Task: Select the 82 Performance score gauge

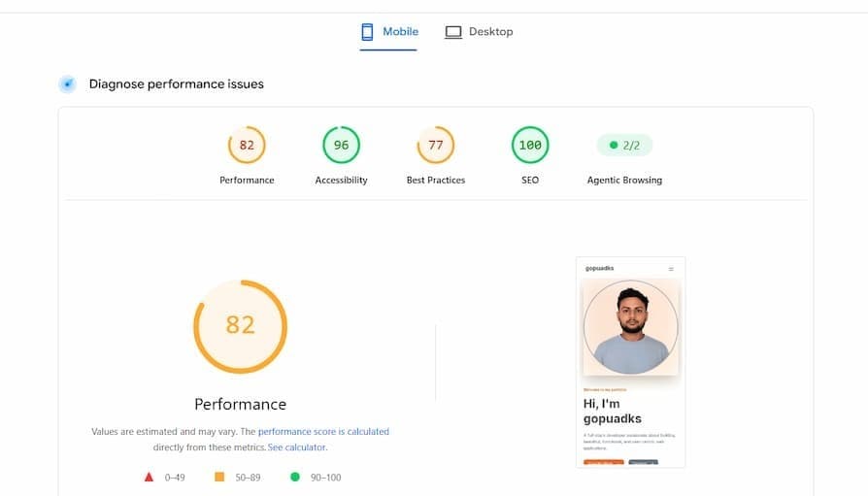Action: (247, 145)
